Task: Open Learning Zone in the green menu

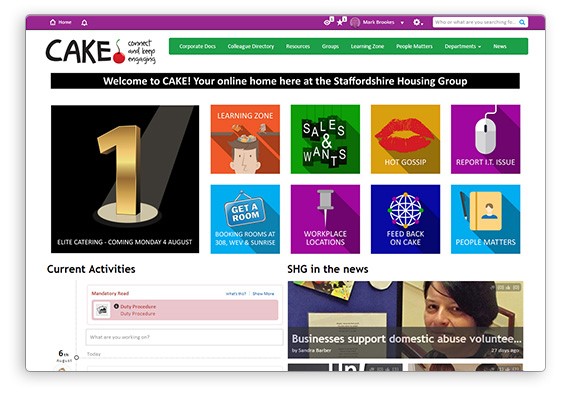Action: point(367,46)
